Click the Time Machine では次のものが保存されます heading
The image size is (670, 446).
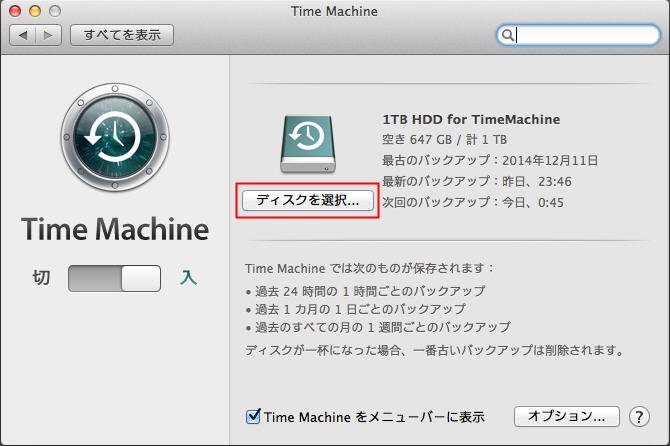click(x=369, y=268)
